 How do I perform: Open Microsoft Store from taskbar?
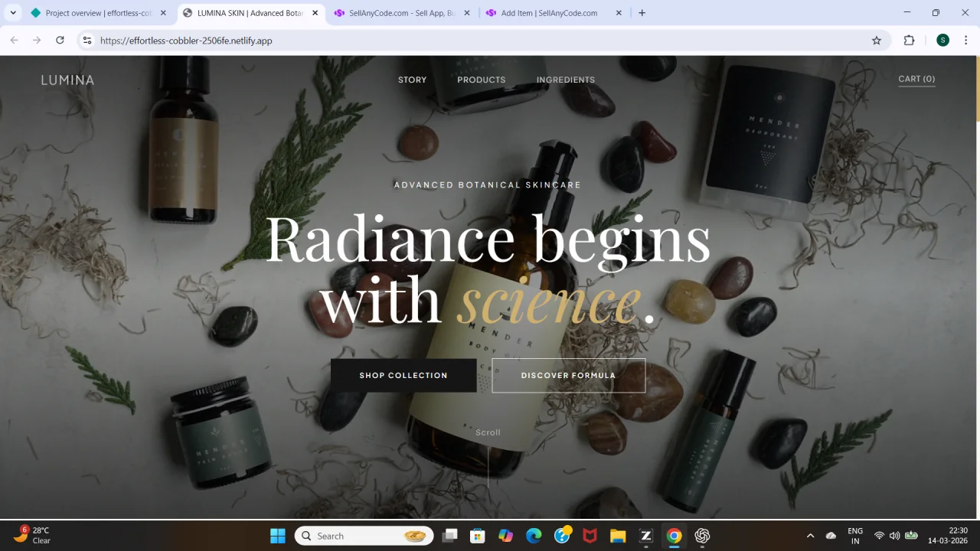[x=478, y=536]
